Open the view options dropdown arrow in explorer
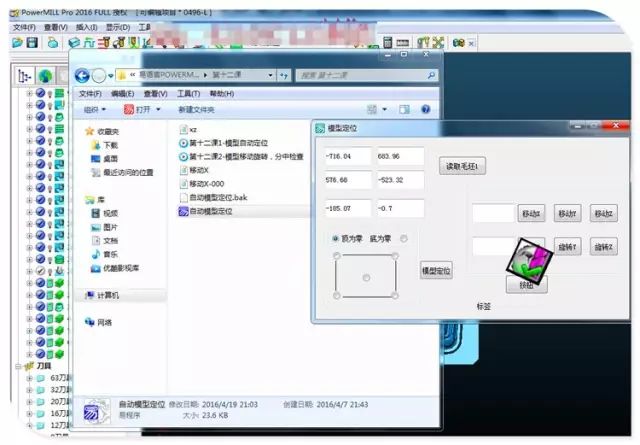The image size is (640, 445). click(384, 109)
